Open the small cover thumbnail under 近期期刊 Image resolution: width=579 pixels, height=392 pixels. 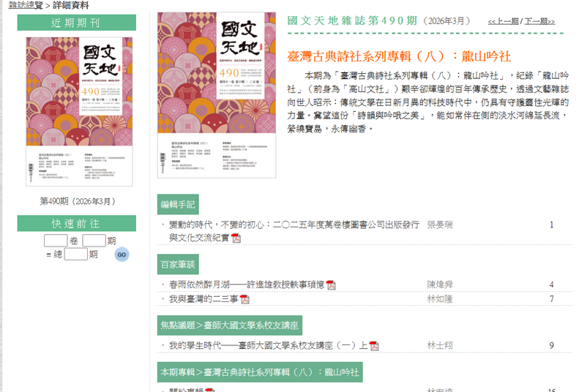point(80,113)
